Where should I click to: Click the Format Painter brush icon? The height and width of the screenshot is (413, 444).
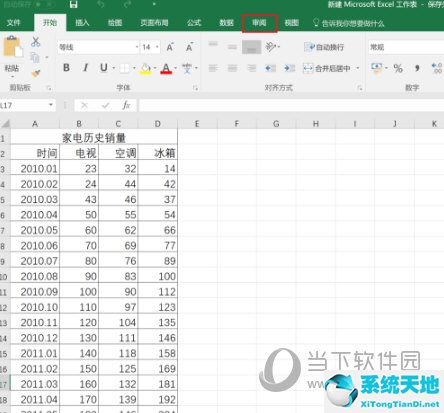coord(35,73)
